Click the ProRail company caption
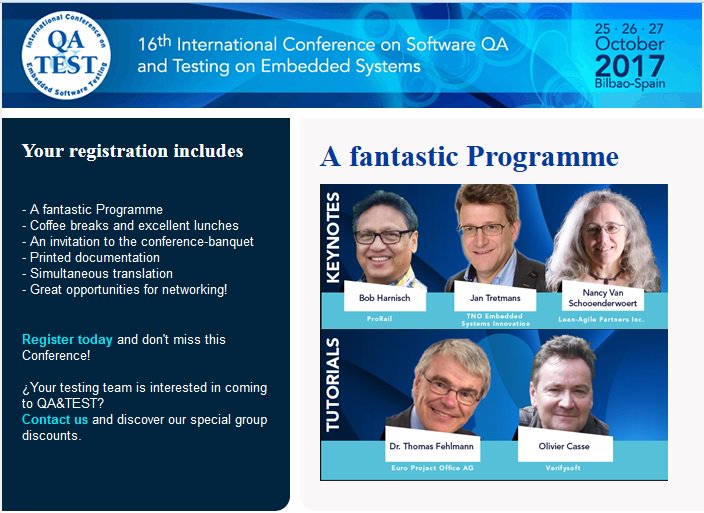Screen dimensions: 704x513 coord(379,319)
